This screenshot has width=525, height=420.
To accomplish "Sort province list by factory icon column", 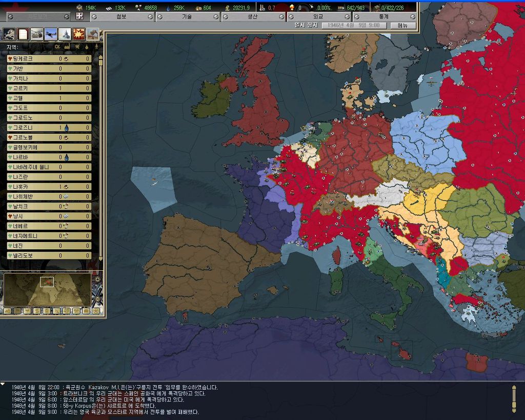I will point(67,47).
